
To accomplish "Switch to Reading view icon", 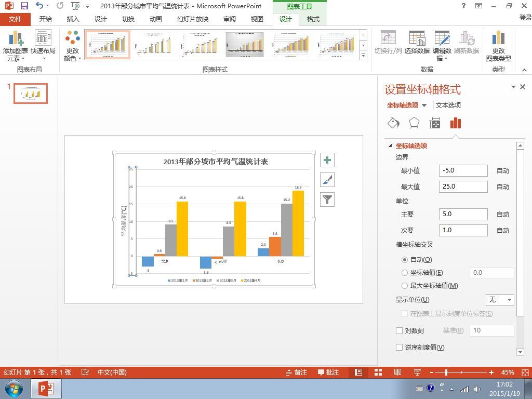I will click(x=397, y=373).
